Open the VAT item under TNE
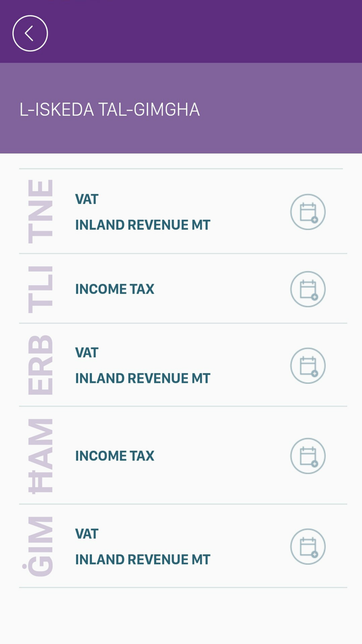 click(87, 199)
